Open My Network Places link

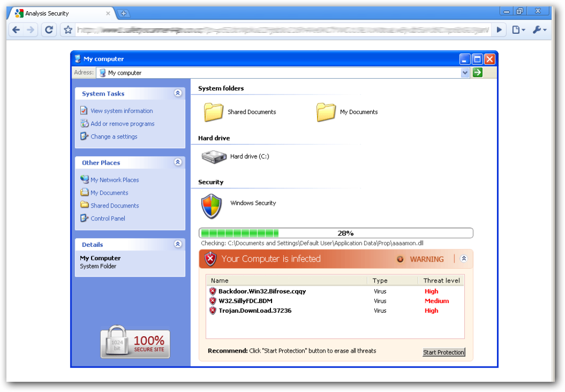coord(115,180)
